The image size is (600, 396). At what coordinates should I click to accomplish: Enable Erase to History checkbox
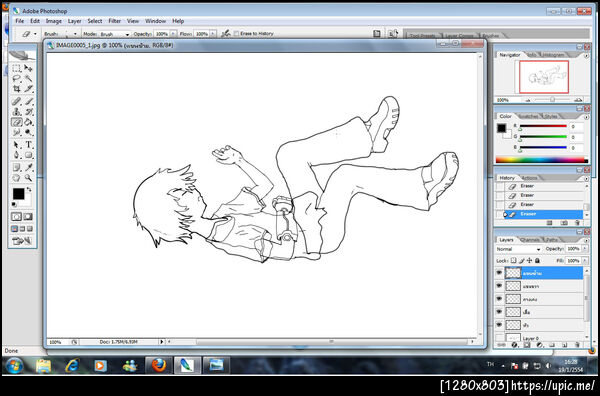(236, 34)
